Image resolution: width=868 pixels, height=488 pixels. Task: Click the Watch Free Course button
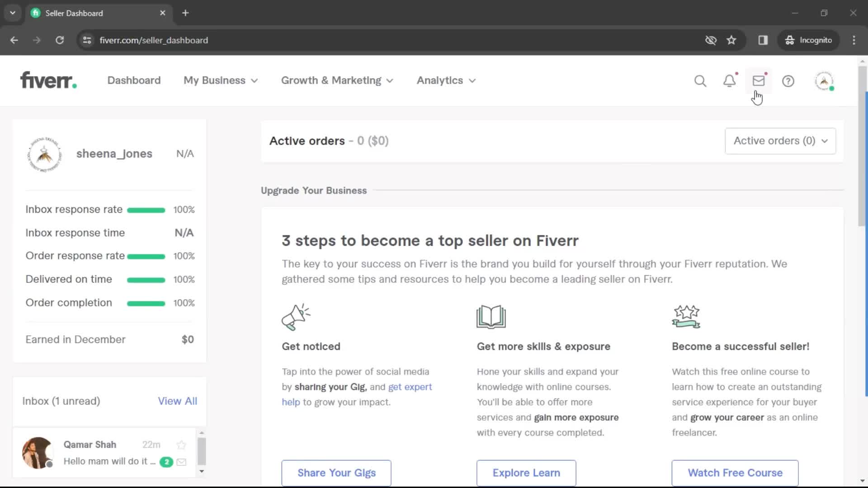coord(735,473)
